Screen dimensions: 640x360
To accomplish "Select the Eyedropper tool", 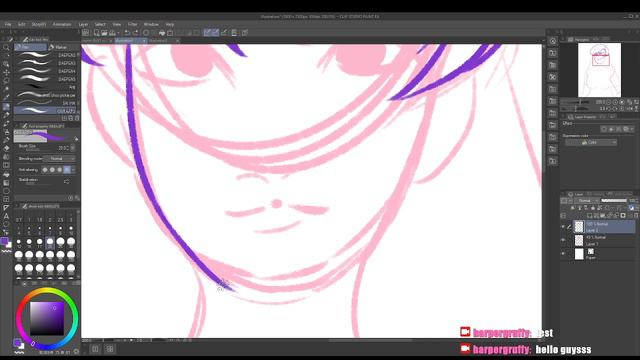I will (6, 98).
